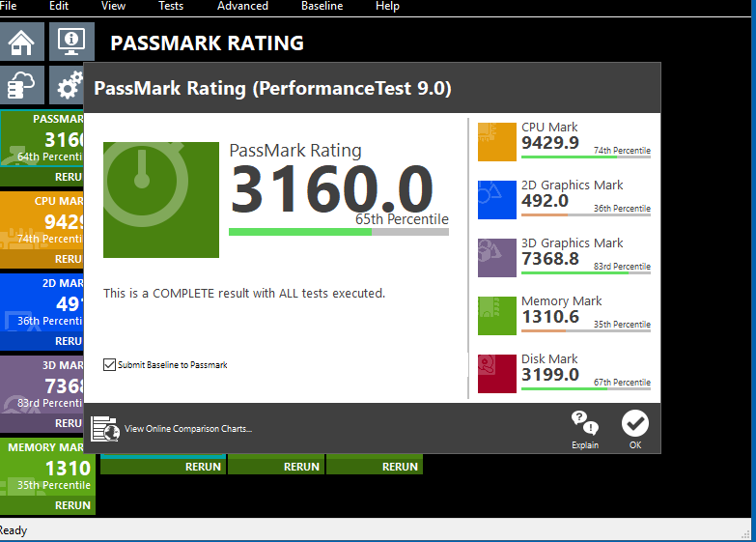Select the blue 2D Graphics Mark icon

coord(497,200)
